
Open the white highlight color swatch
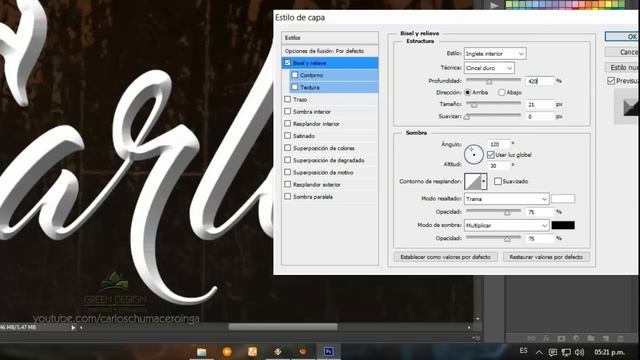(563, 199)
